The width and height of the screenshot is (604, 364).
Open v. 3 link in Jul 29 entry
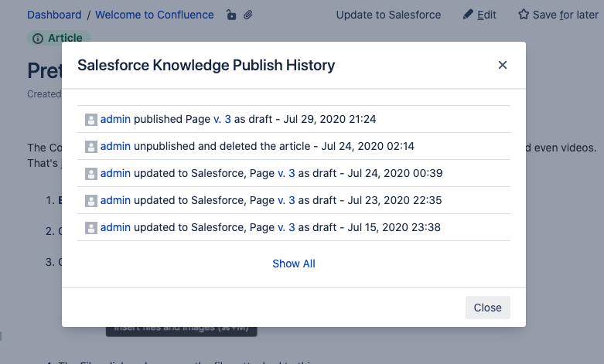coord(222,119)
